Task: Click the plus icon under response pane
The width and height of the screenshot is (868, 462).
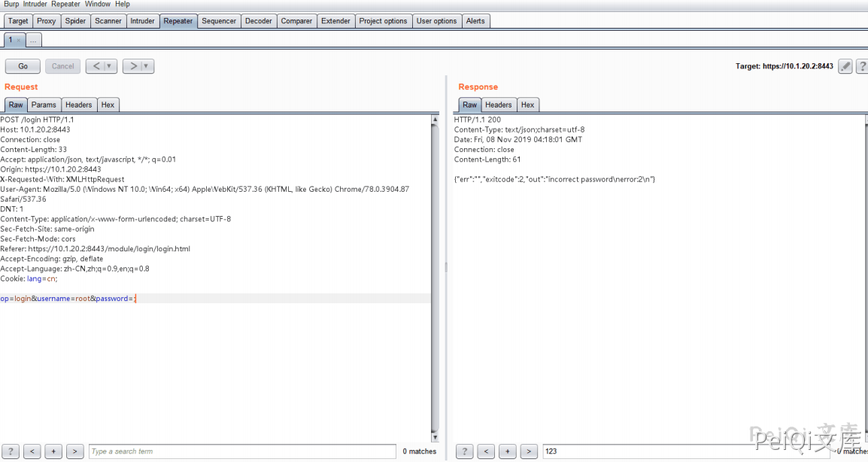Action: (508, 451)
